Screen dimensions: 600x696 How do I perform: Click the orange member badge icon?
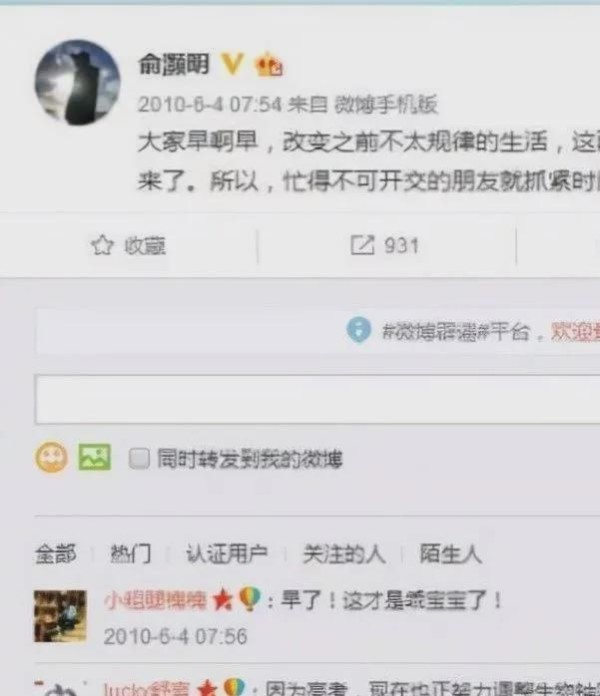point(268,65)
